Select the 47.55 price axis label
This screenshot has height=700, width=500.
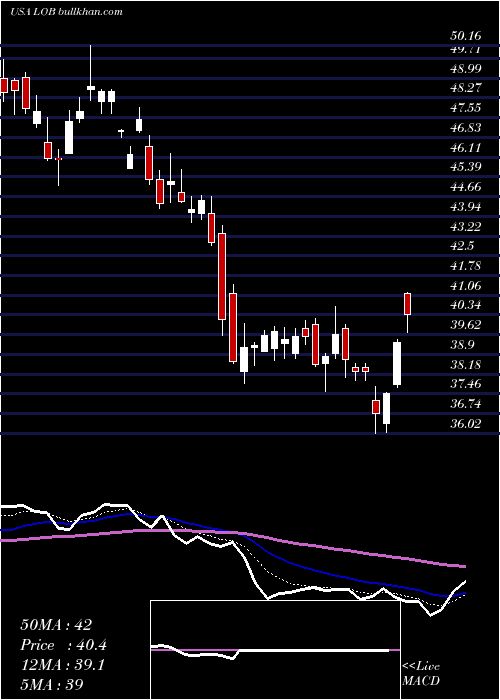466,108
